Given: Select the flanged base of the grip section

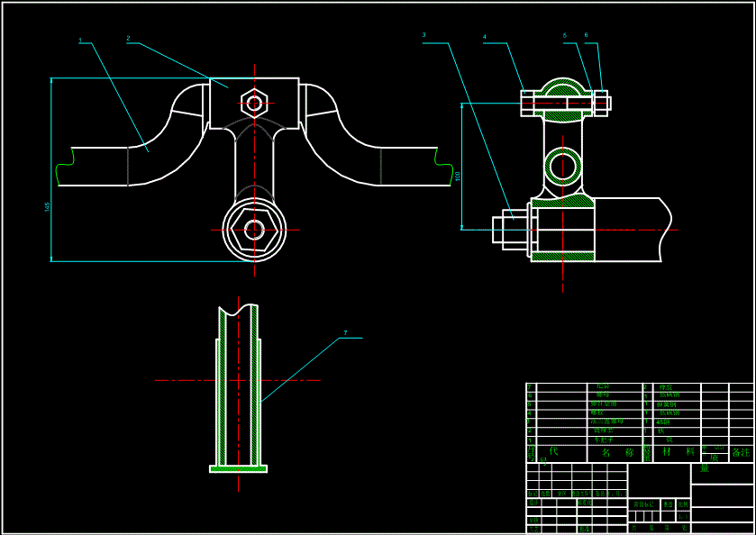Looking at the screenshot, I should (x=238, y=468).
